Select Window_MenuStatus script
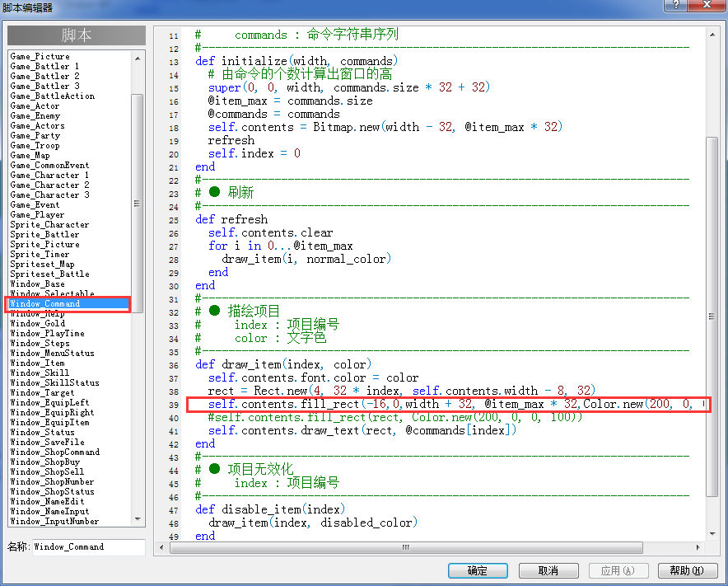 (53, 353)
